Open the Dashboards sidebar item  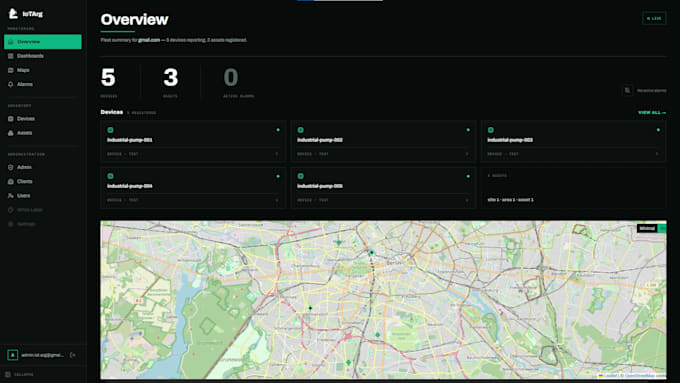[42, 56]
